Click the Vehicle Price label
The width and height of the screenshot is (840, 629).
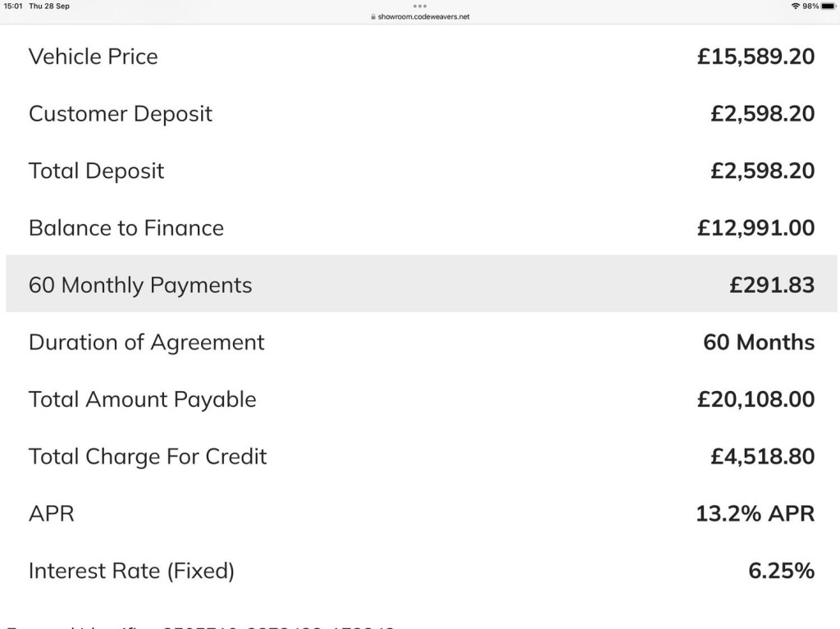click(93, 57)
